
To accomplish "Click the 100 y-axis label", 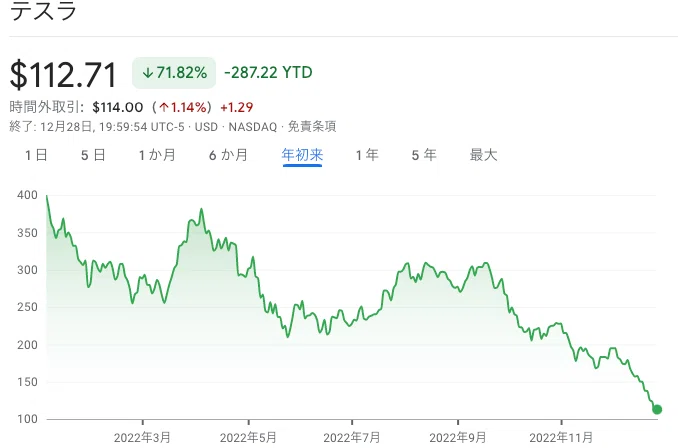I will 27,419.
